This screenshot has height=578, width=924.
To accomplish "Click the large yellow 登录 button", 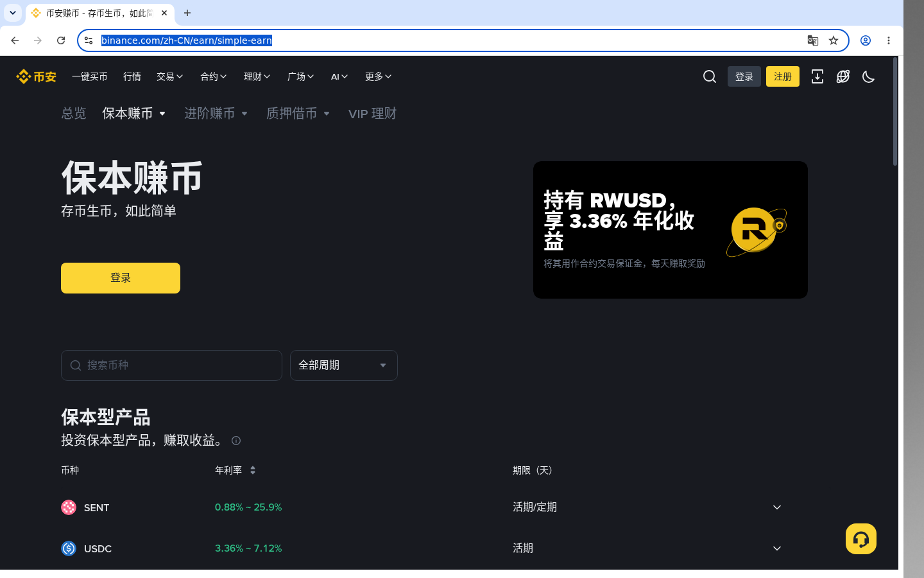I will click(121, 278).
